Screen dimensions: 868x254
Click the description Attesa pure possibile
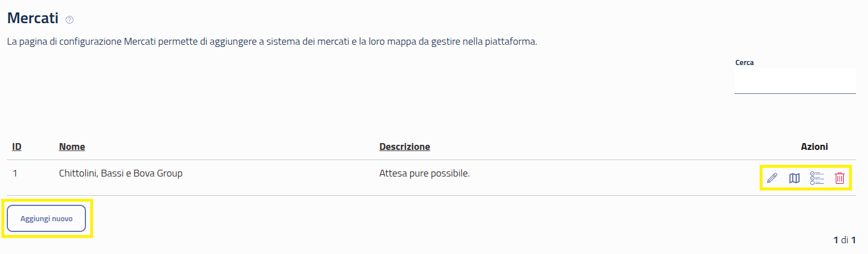click(425, 173)
